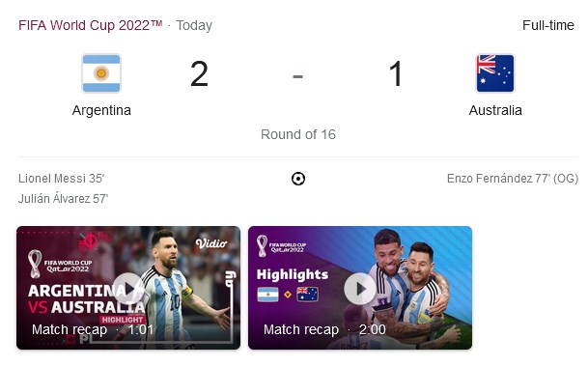
Task: Play the Highlights match recap video
Action: (359, 288)
